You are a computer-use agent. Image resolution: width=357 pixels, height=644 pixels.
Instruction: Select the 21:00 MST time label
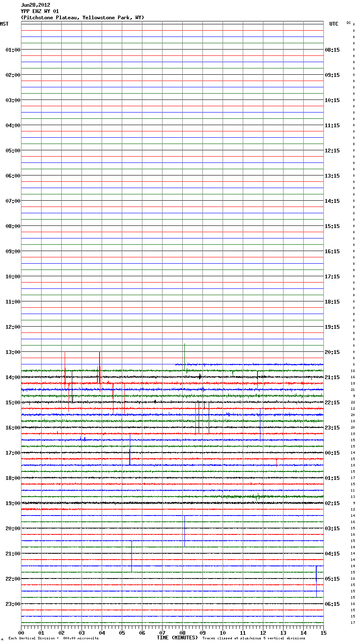pyautogui.click(x=13, y=554)
